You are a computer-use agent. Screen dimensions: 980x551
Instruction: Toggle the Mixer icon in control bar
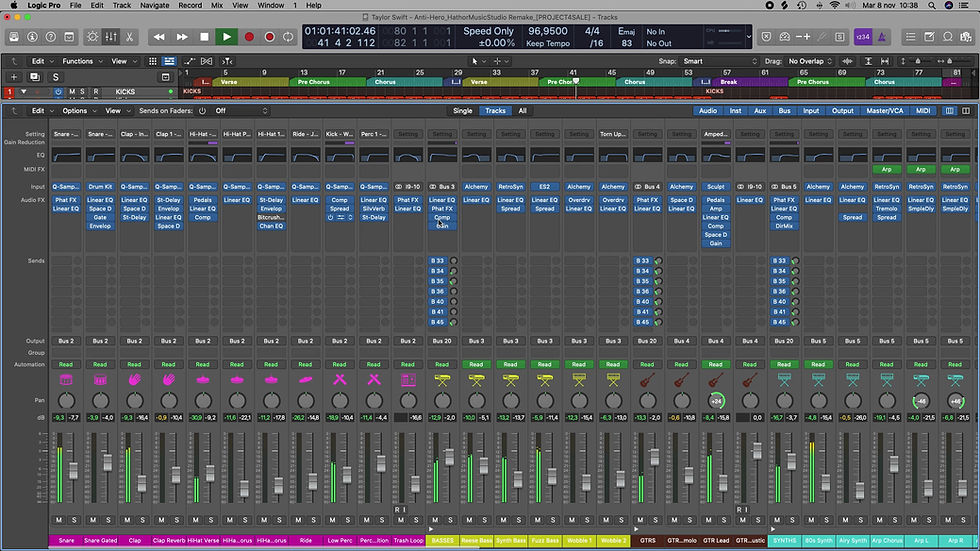pyautogui.click(x=111, y=37)
